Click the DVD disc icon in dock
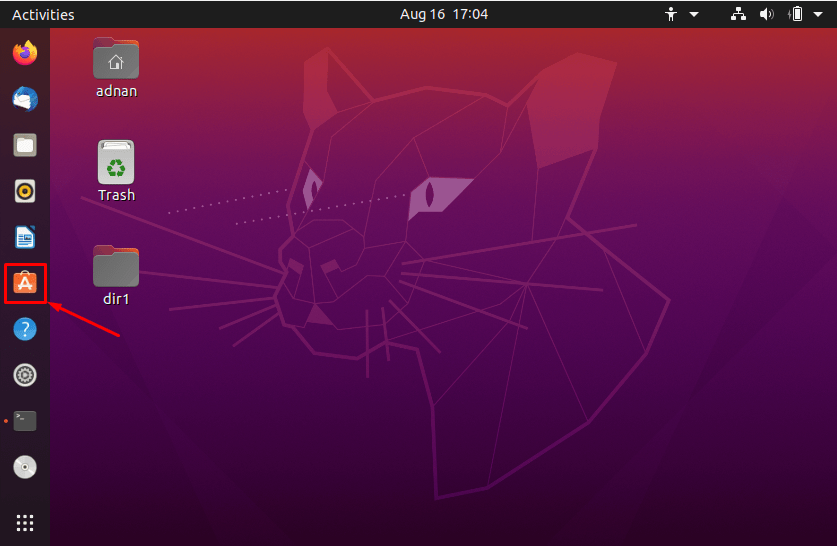 click(25, 467)
